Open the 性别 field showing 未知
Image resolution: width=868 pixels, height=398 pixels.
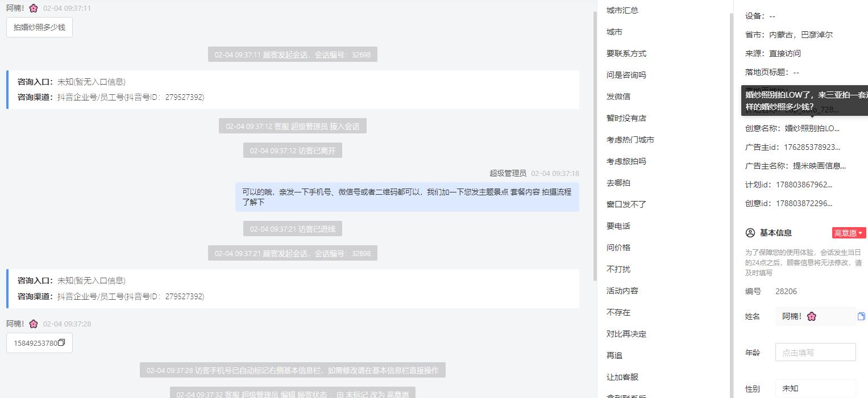coord(815,388)
